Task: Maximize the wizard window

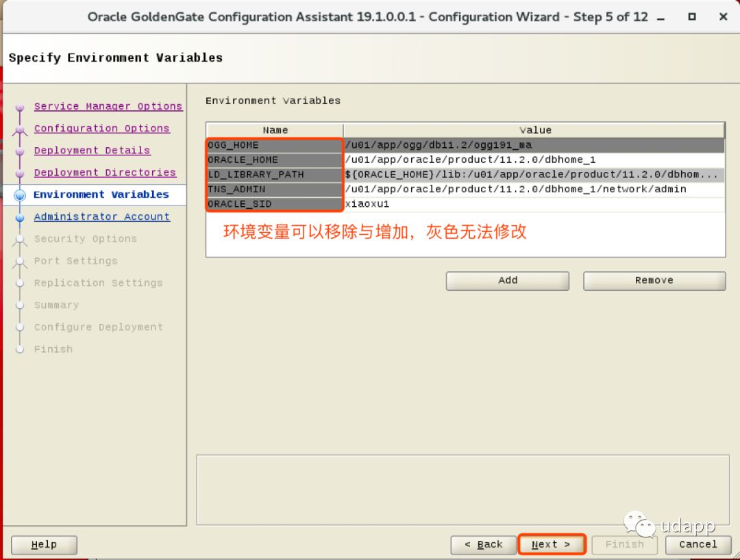Action: [692, 17]
